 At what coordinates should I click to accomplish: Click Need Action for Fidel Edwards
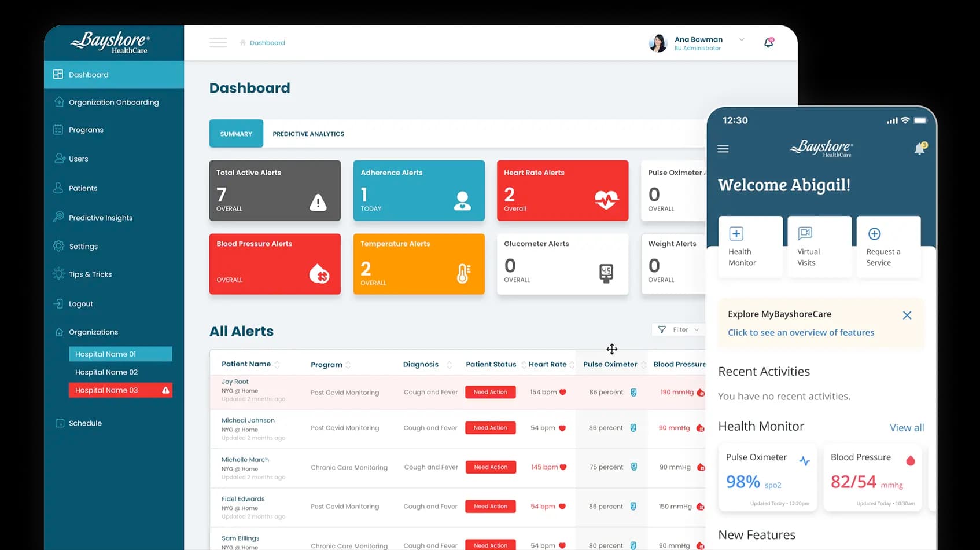point(491,507)
